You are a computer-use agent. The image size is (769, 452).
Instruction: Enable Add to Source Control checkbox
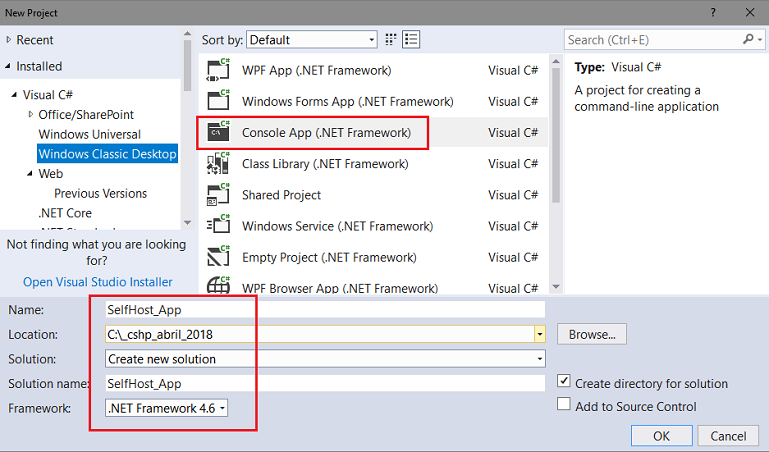pyautogui.click(x=564, y=404)
